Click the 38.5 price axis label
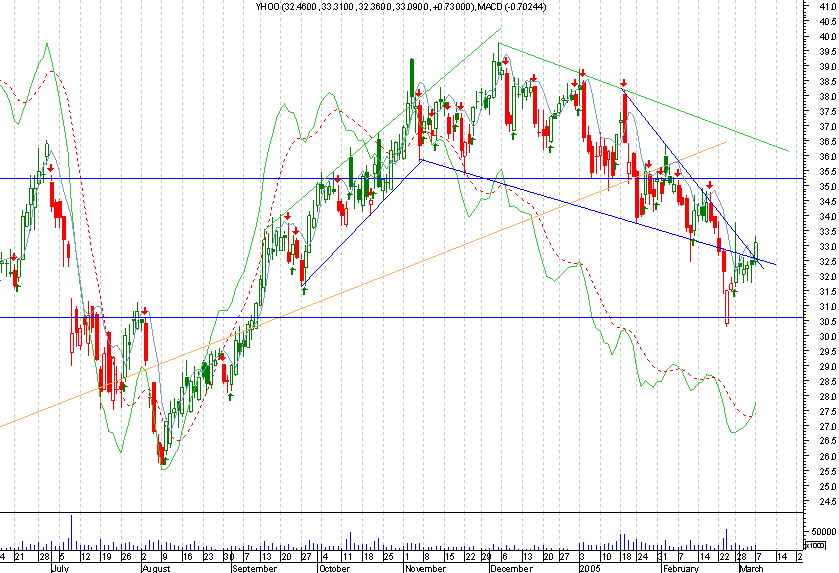This screenshot has width=839, height=573. pyautogui.click(x=827, y=81)
